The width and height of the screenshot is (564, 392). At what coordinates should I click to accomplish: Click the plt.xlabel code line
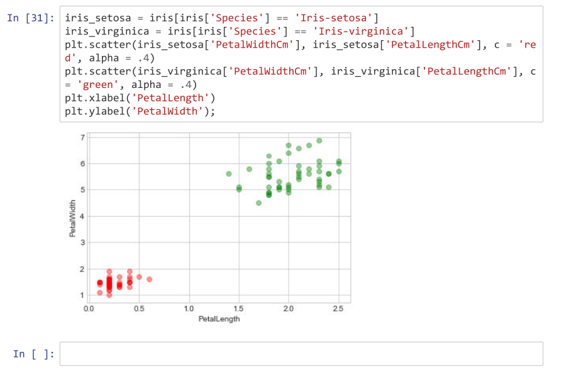click(x=138, y=97)
